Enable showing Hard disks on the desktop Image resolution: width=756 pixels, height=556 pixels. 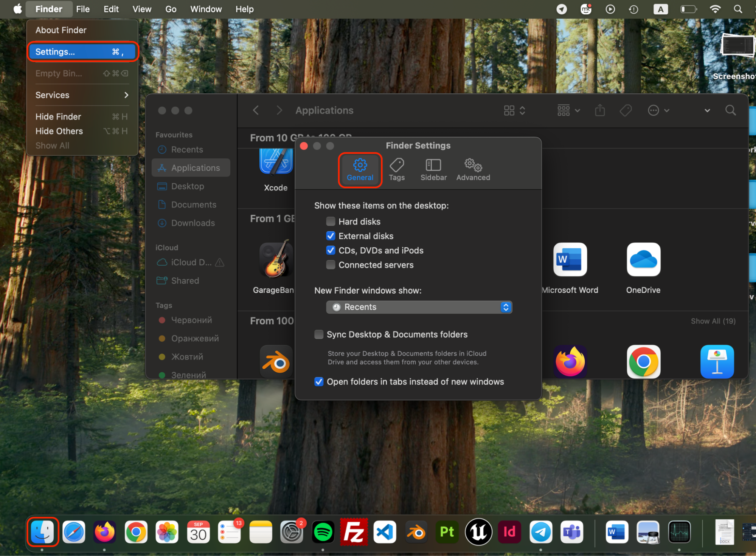(331, 221)
